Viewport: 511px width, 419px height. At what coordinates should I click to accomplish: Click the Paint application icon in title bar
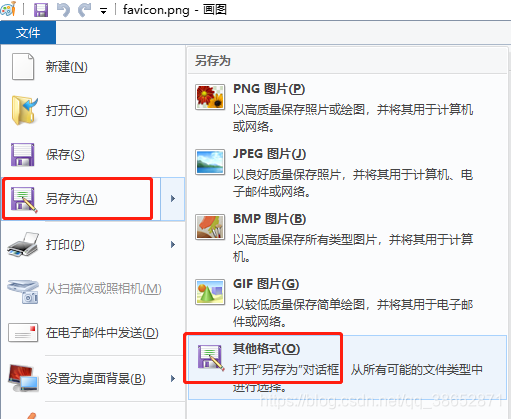pyautogui.click(x=8, y=9)
